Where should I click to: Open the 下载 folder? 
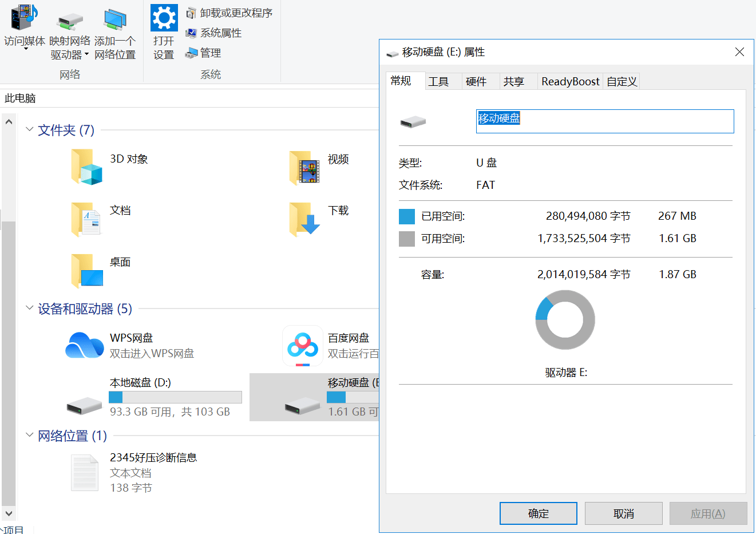click(x=305, y=219)
